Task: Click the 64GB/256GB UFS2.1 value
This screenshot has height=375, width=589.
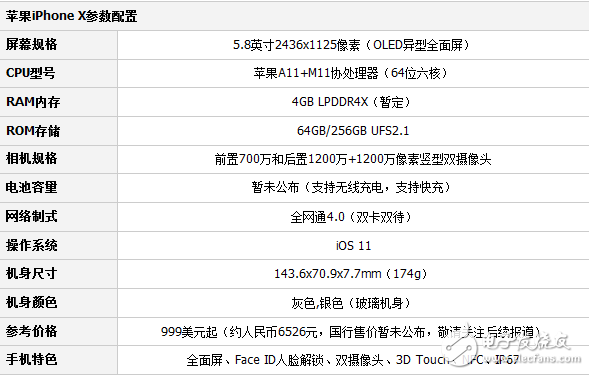Action: 353,131
